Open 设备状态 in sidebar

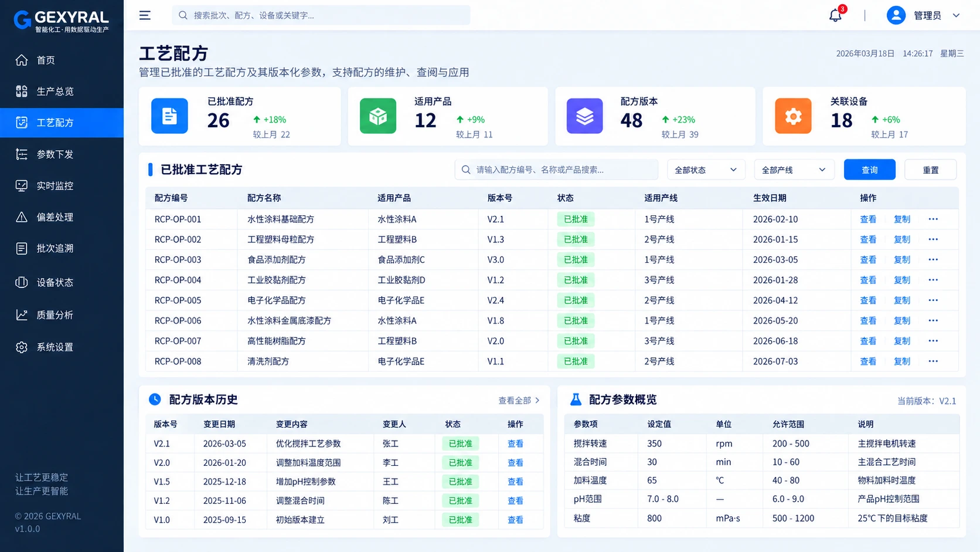[x=62, y=282]
